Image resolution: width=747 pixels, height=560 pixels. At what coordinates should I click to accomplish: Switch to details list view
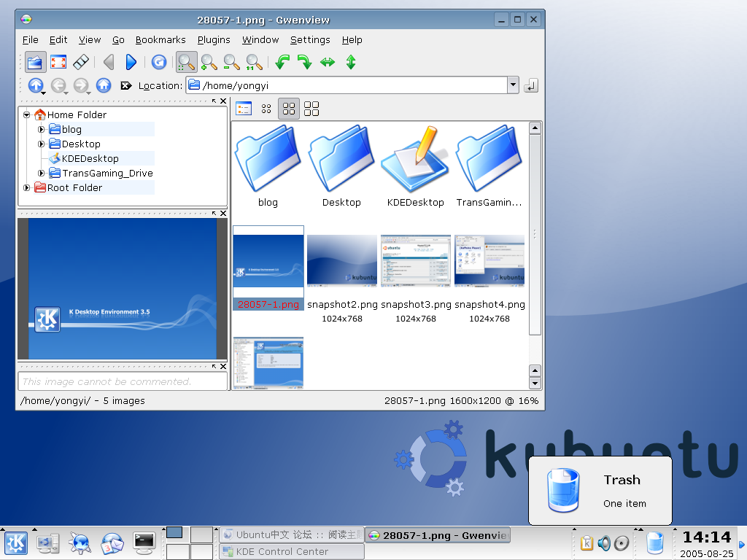pyautogui.click(x=244, y=109)
